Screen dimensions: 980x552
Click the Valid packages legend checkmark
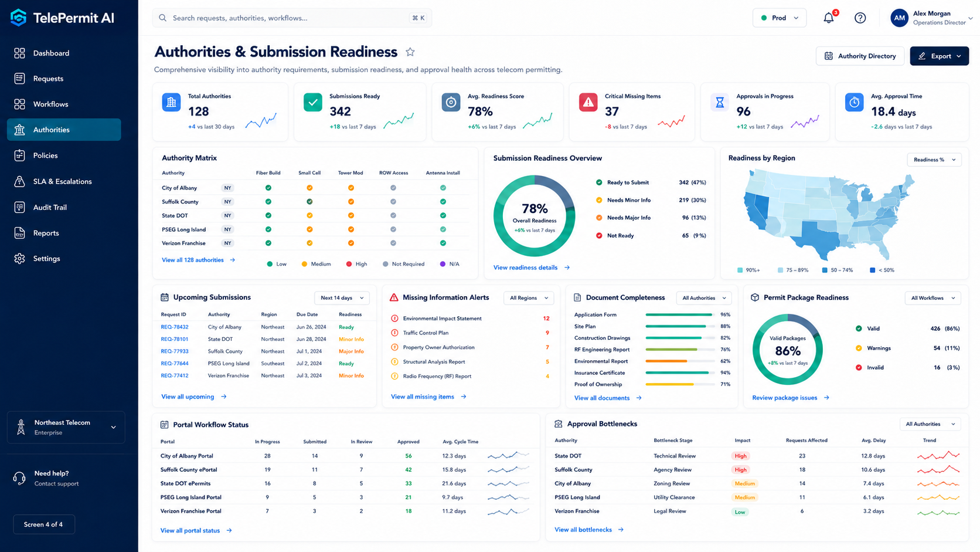pos(859,329)
